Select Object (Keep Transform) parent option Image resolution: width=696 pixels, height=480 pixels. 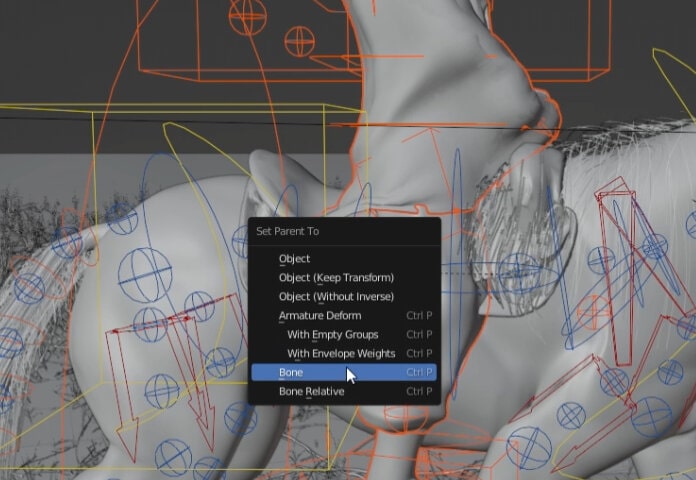[x=344, y=278]
